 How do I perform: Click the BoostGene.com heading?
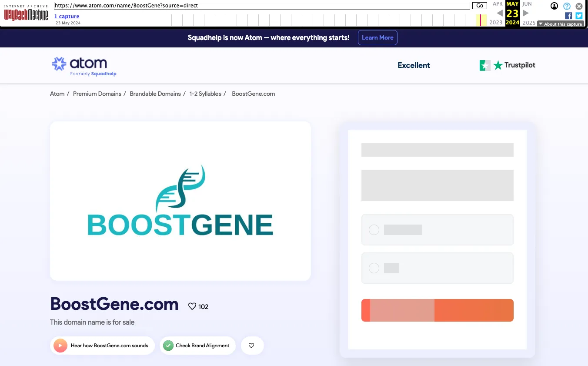pos(114,304)
